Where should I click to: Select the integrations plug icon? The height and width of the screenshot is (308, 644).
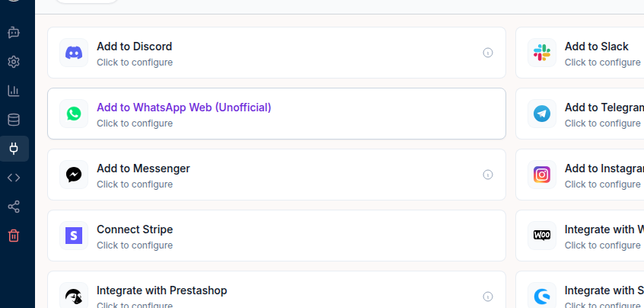(x=14, y=149)
